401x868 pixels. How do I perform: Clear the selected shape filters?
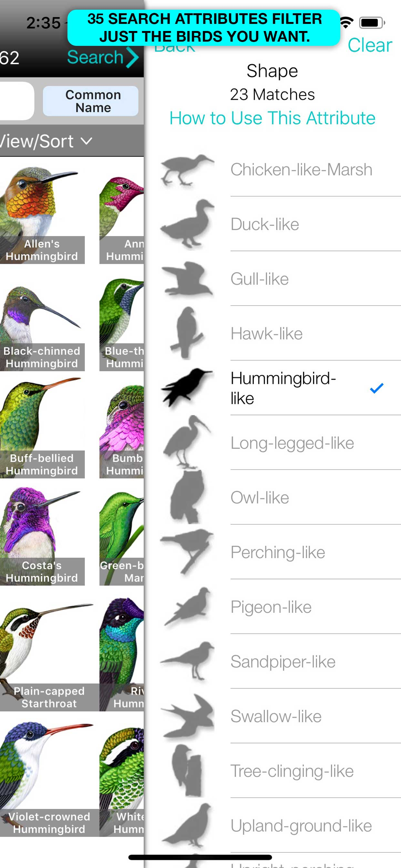click(370, 45)
